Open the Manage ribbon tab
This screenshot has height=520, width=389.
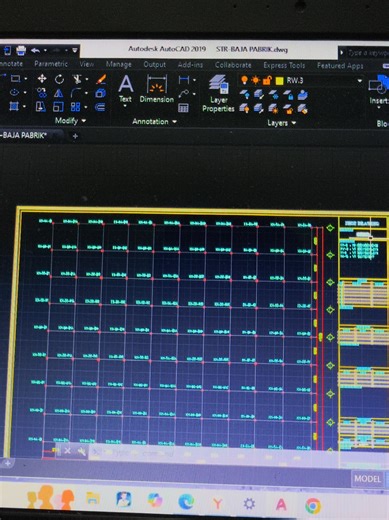tap(119, 64)
